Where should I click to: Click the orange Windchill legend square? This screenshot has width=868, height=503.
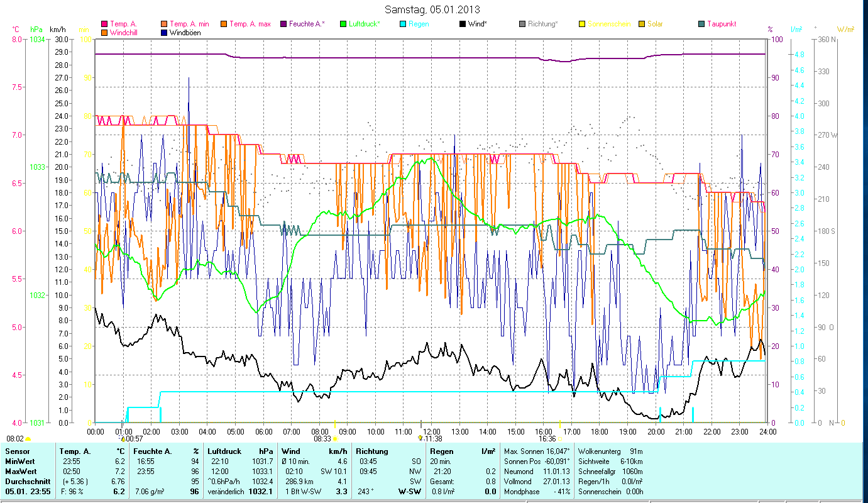point(105,33)
